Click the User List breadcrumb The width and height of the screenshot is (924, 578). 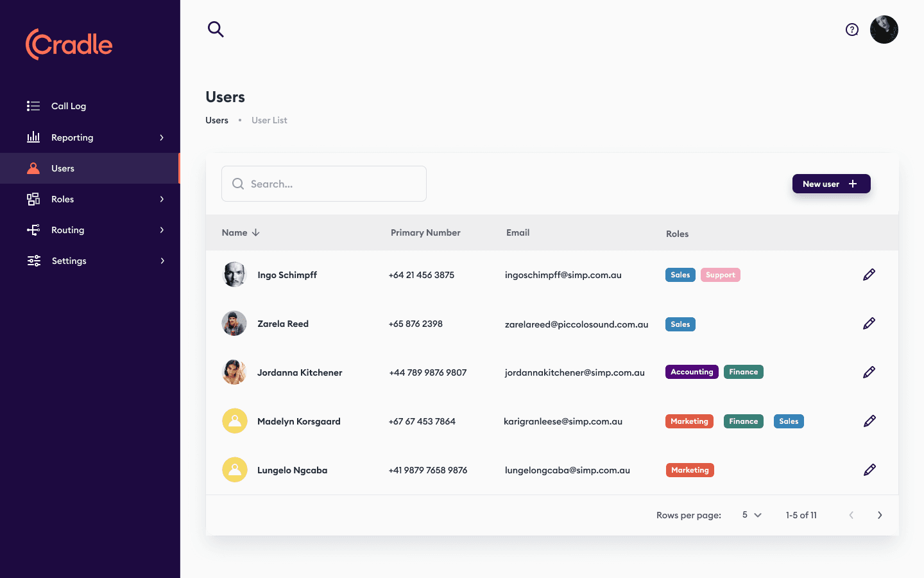click(269, 120)
